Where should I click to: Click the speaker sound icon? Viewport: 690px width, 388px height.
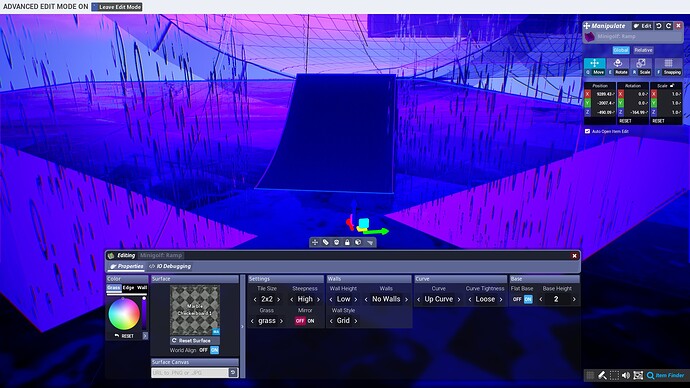tap(625, 375)
